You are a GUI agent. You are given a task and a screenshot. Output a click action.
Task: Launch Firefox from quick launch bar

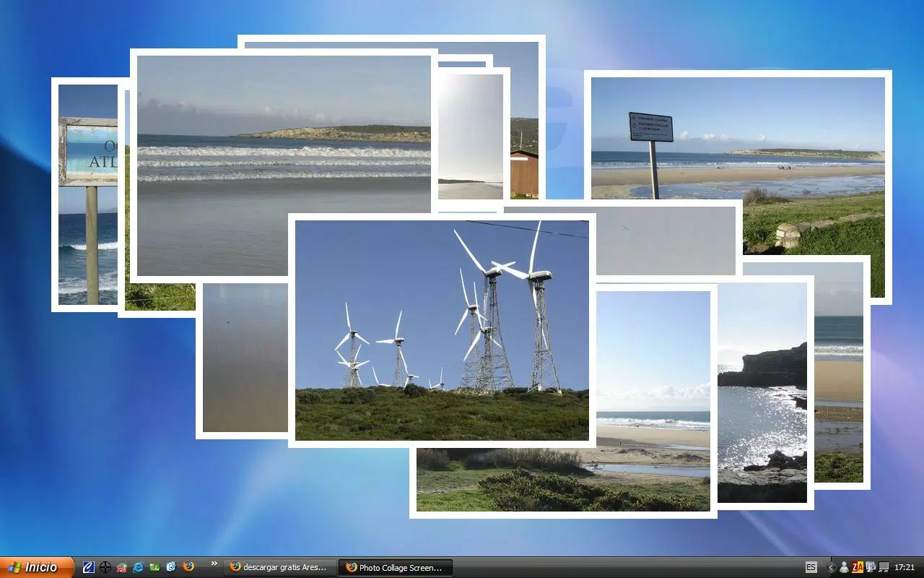[x=188, y=566]
